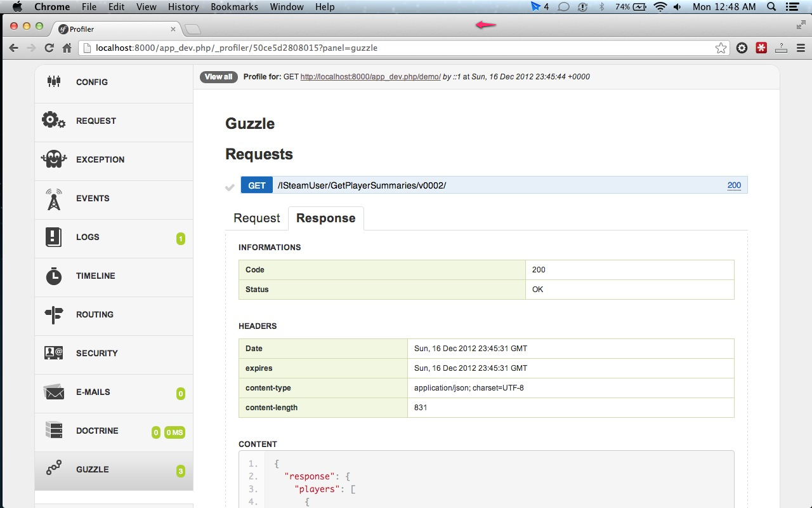Select the Response tab
The height and width of the screenshot is (508, 812).
(x=326, y=218)
